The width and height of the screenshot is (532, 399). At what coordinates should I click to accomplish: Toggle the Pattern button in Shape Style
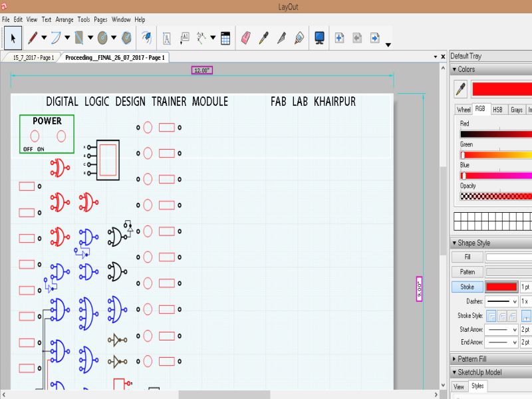(x=467, y=272)
